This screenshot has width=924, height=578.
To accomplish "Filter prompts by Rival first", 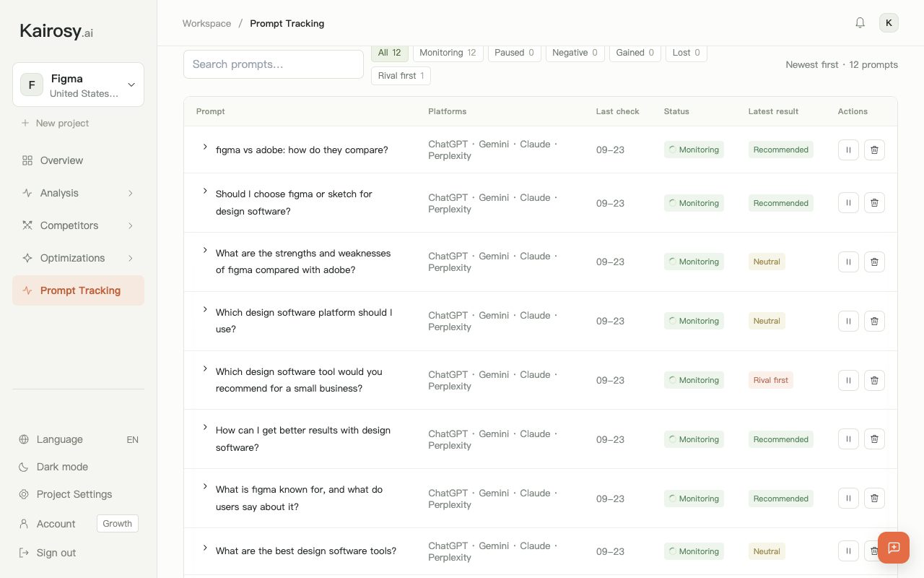I will tap(401, 76).
